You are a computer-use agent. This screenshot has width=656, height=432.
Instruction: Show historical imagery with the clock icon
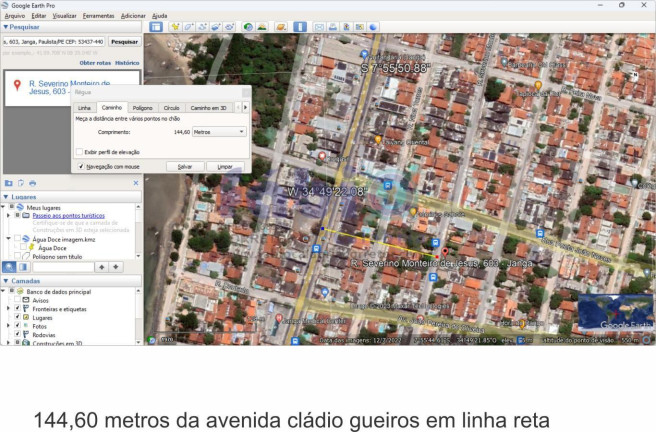pyautogui.click(x=248, y=27)
